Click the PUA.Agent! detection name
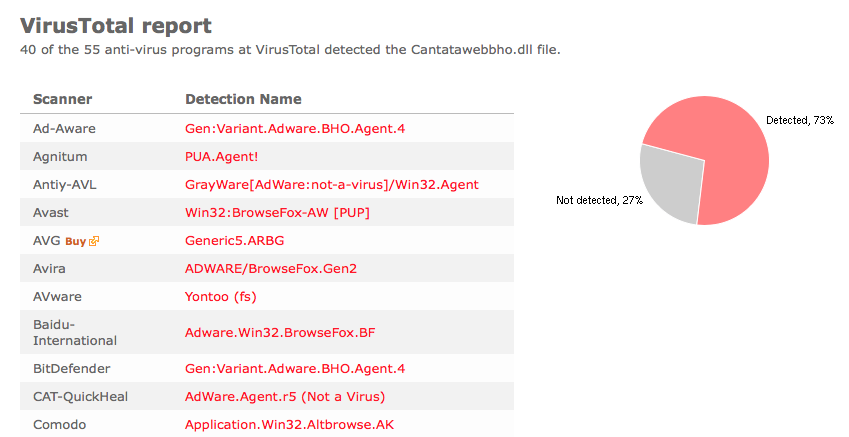Viewport: 849px width, 437px height. [x=221, y=156]
